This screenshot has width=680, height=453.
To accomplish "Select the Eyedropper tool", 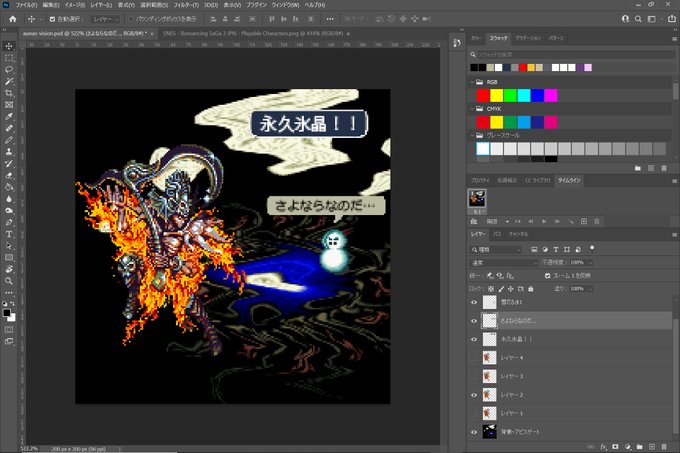I will [x=9, y=116].
